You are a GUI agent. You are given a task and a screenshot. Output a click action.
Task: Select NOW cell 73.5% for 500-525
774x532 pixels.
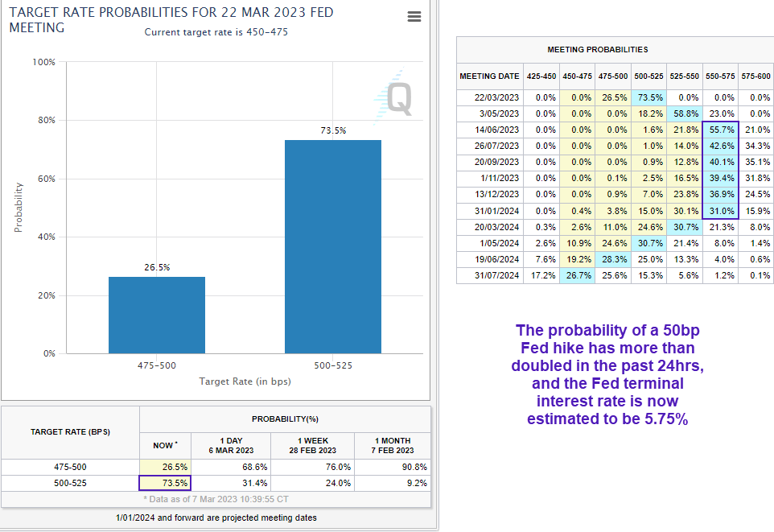tap(166, 483)
